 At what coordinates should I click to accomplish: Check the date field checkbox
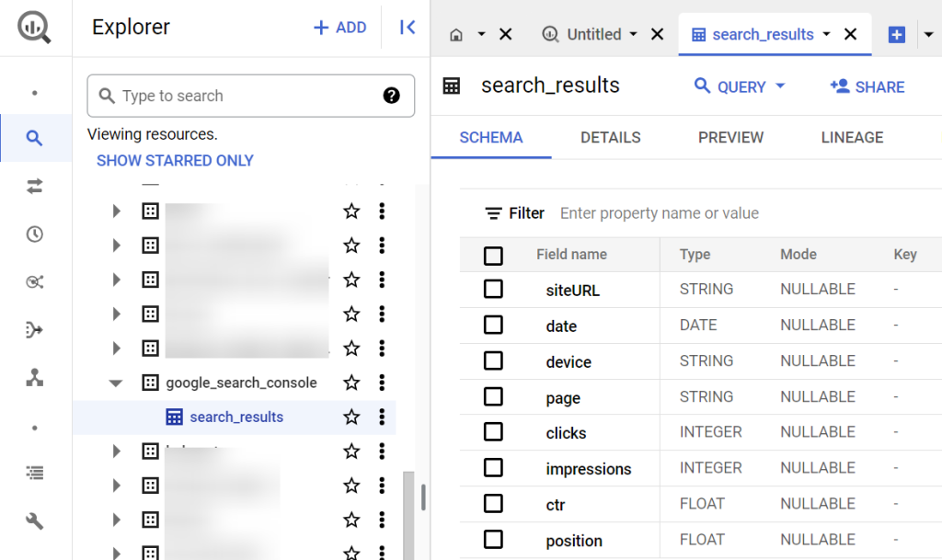[493, 325]
